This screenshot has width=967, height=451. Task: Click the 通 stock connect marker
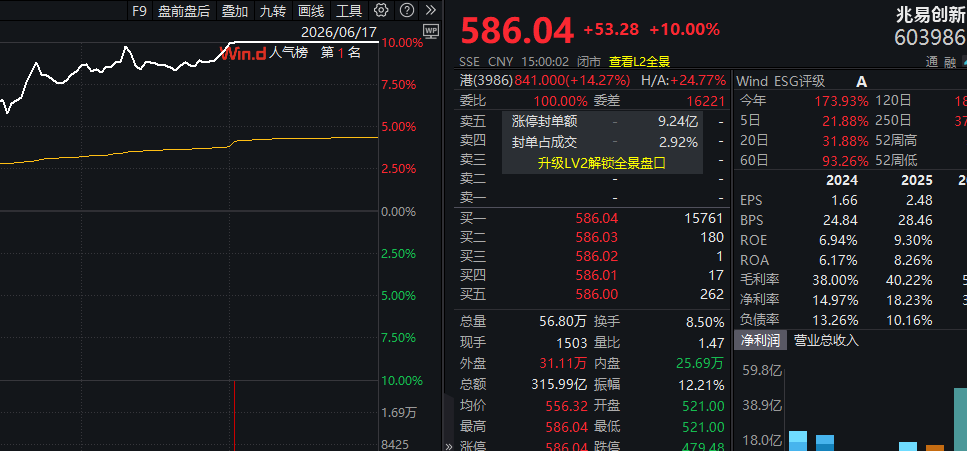point(932,62)
